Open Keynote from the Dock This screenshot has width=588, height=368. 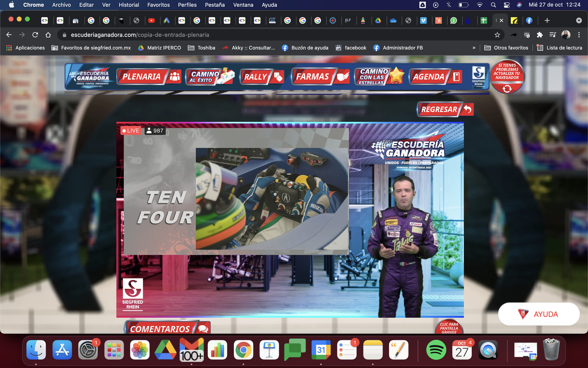point(269,350)
